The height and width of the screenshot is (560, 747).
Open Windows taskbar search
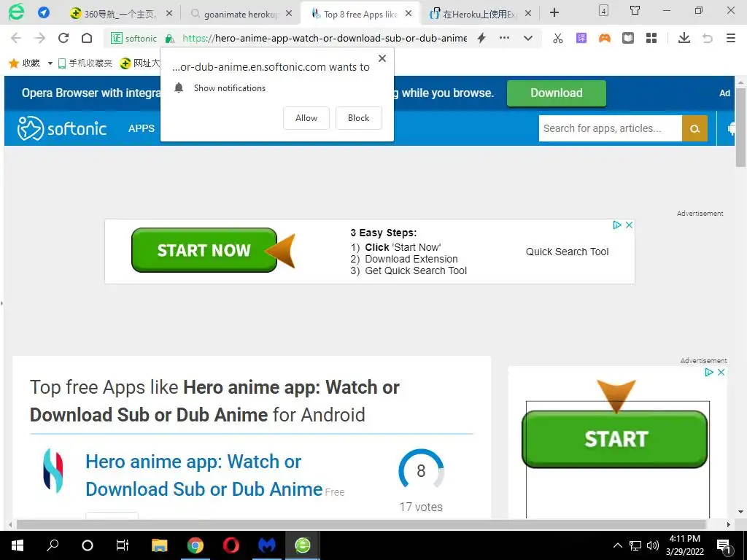[x=53, y=545]
